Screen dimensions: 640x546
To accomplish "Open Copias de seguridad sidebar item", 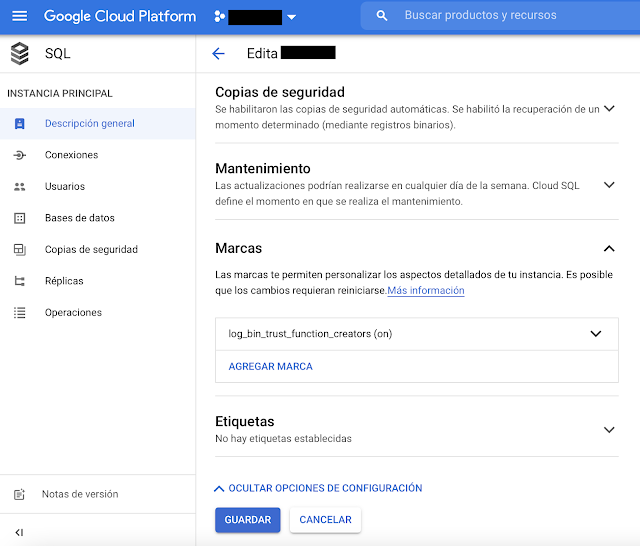I will pos(91,250).
